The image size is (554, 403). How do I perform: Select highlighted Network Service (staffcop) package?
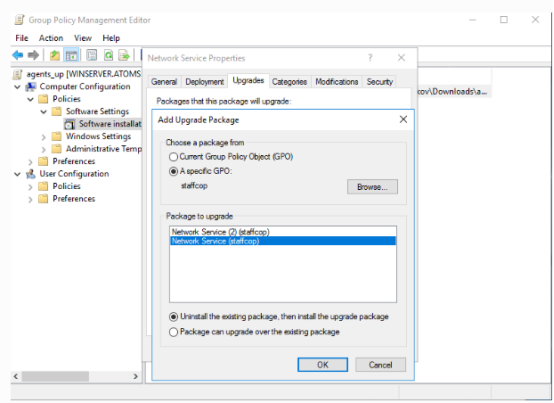click(x=283, y=241)
